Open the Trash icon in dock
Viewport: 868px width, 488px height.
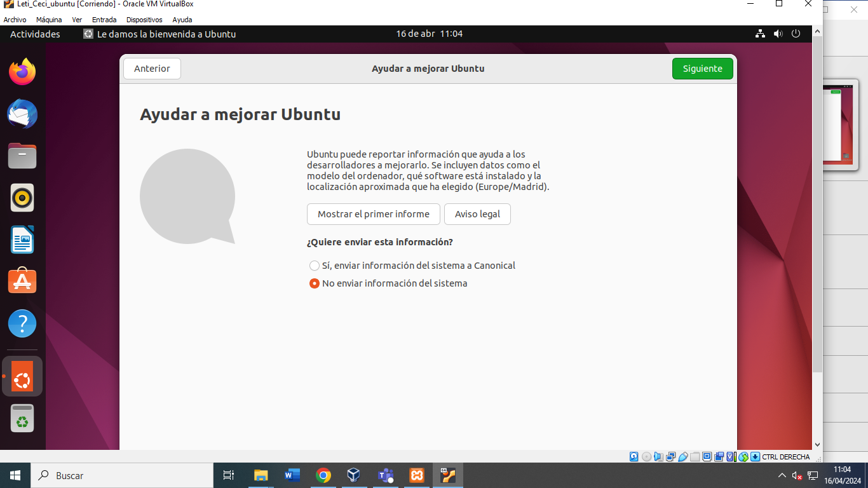[22, 419]
